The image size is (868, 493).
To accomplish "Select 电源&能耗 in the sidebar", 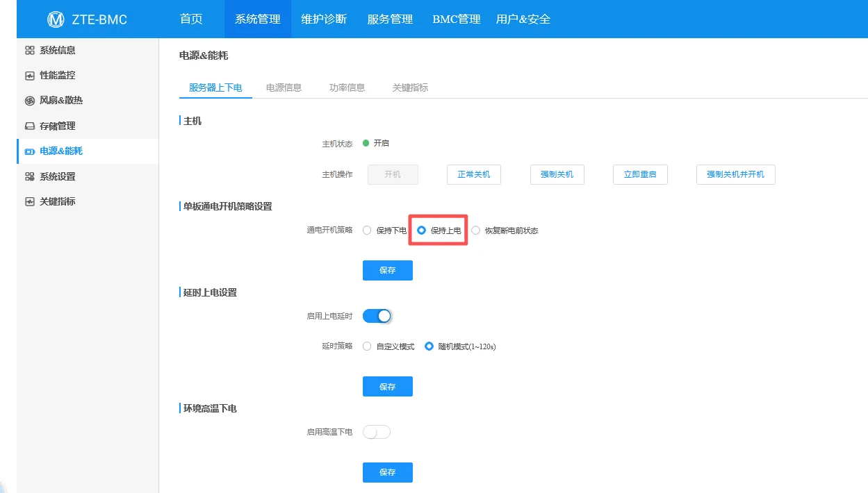I will point(88,151).
